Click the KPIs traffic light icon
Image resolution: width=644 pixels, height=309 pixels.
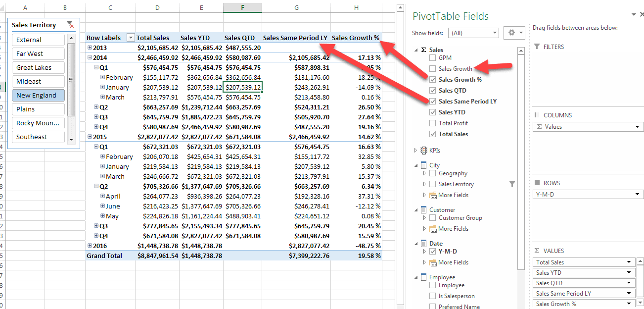click(x=423, y=151)
